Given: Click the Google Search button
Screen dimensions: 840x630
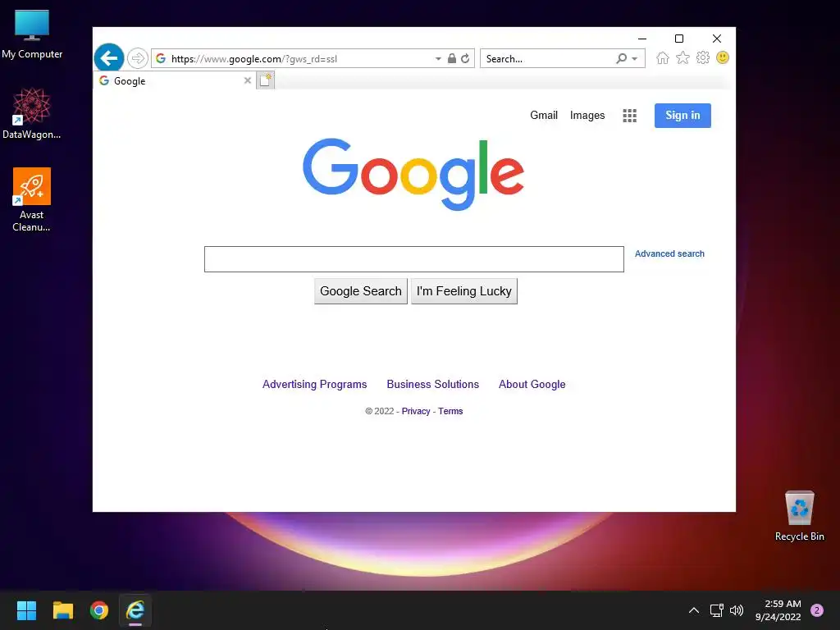Looking at the screenshot, I should pyautogui.click(x=361, y=291).
